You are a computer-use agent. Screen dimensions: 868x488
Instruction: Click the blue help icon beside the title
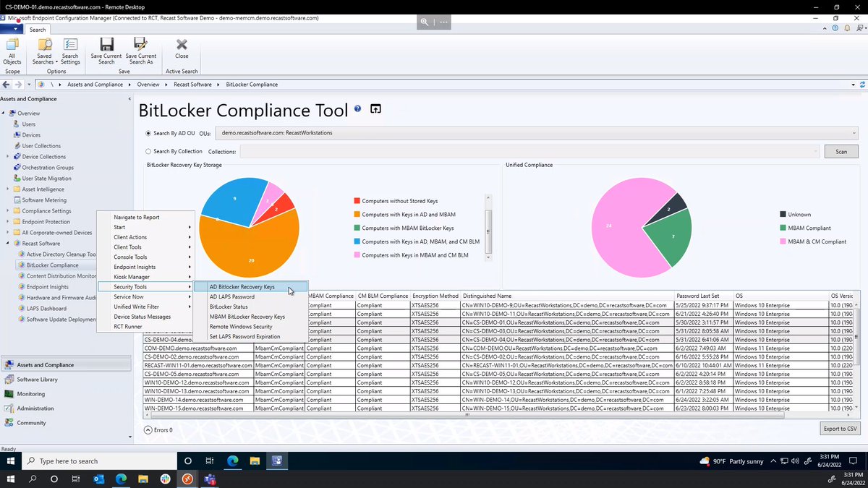point(357,108)
